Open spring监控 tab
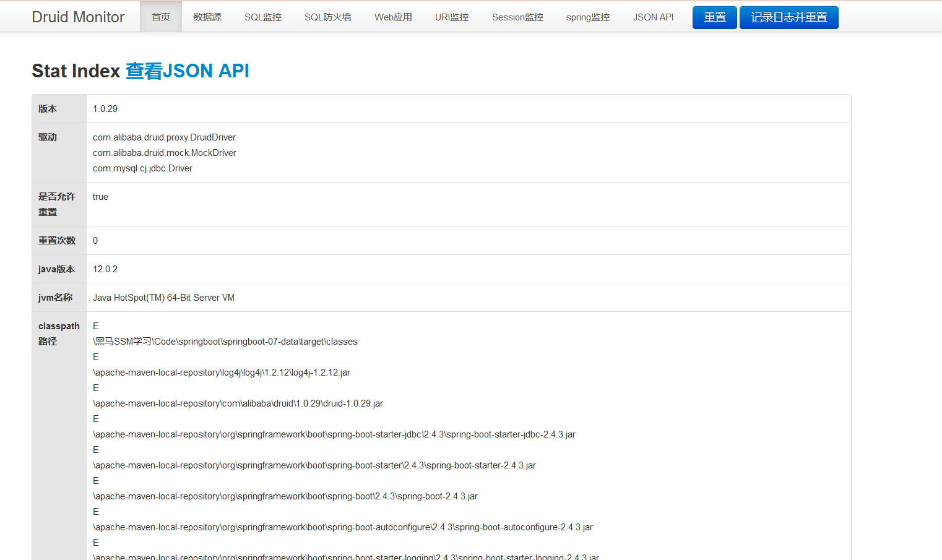 [x=588, y=17]
